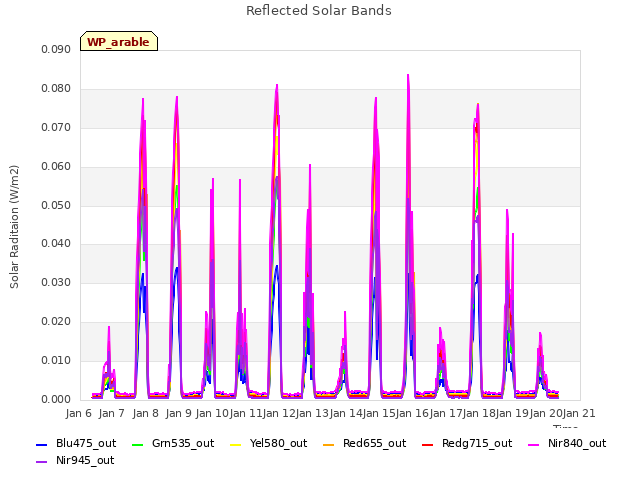
Task: Click the 0.030 y-axis tick label
Action: 56,282
